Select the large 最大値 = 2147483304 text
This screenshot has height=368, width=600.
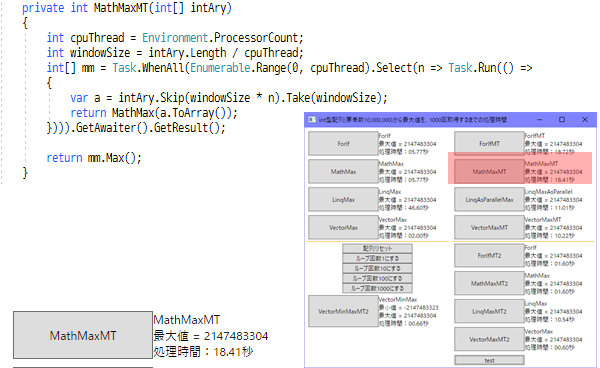pyautogui.click(x=211, y=336)
